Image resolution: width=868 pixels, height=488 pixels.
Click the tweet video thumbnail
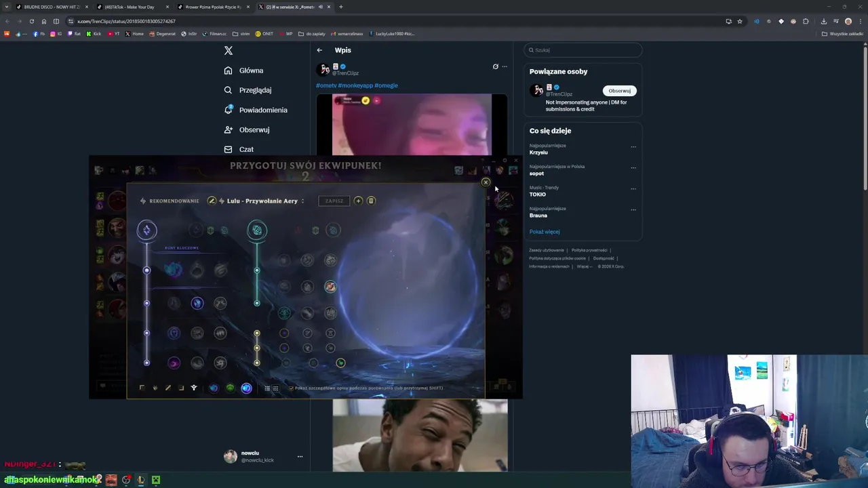412,125
